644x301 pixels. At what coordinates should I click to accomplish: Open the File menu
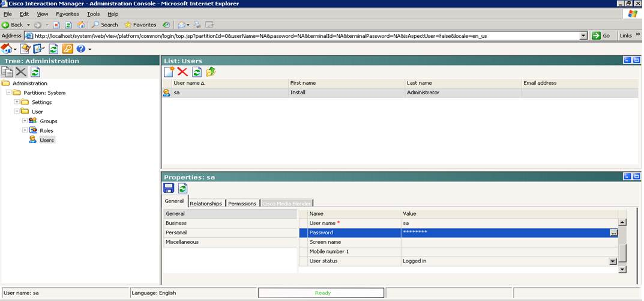[7, 14]
